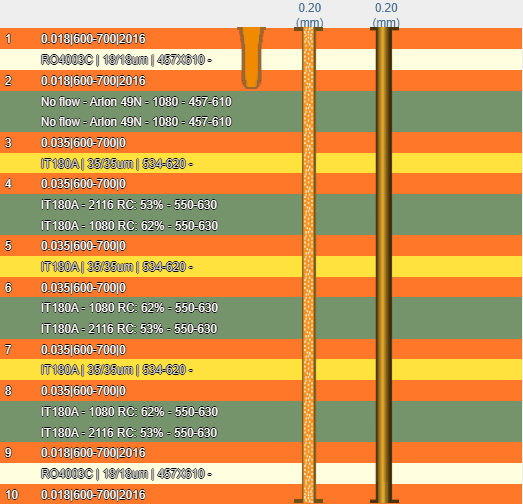Screen dimensions: 523x504
Task: Click layer number 5
Action: 8,246
